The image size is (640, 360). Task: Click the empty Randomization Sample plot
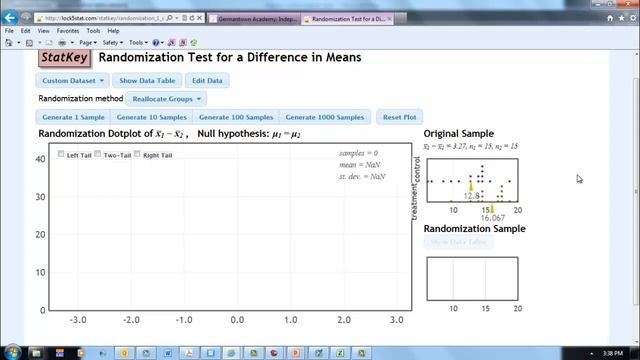(x=473, y=279)
